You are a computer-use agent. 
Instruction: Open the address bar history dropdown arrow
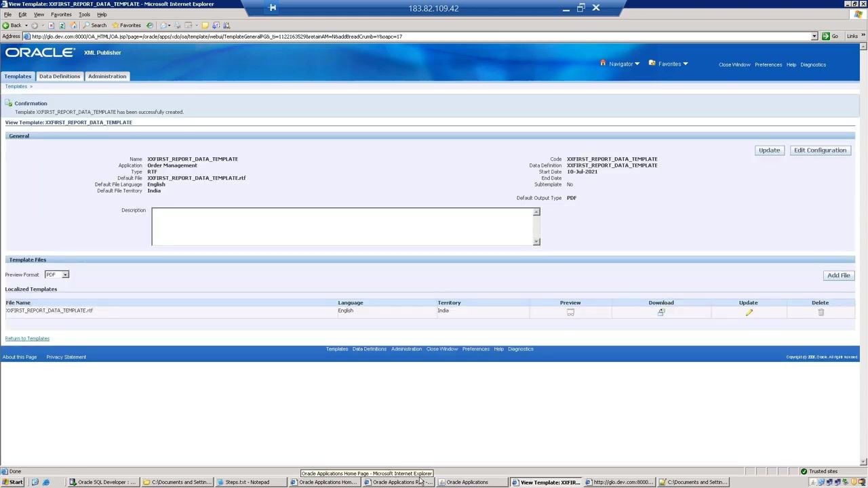coord(814,36)
